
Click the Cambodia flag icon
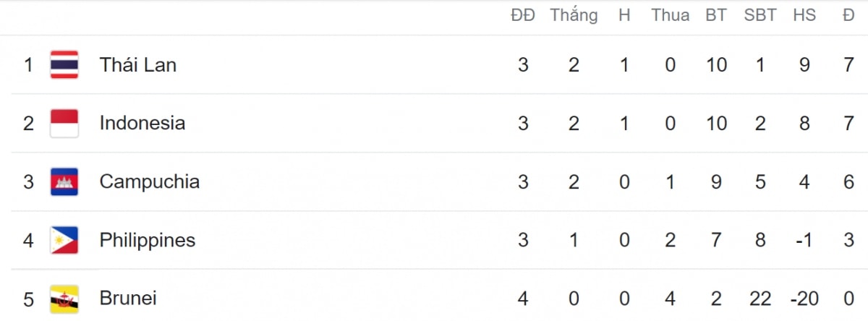pos(64,181)
